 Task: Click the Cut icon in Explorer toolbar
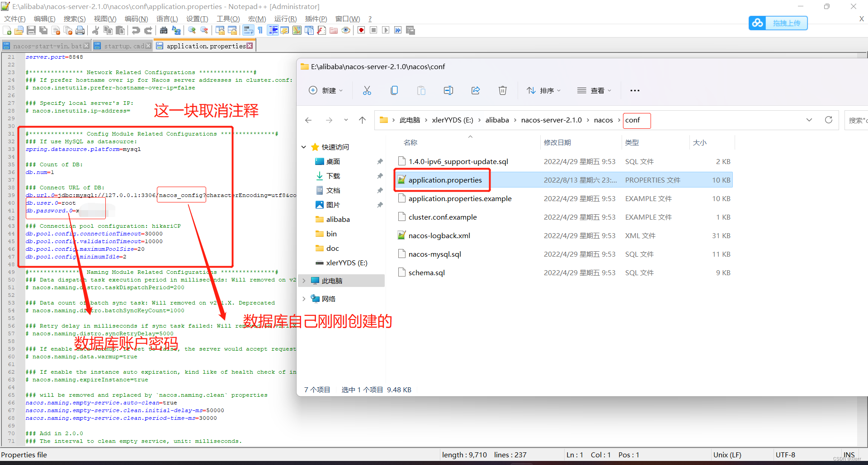point(367,90)
